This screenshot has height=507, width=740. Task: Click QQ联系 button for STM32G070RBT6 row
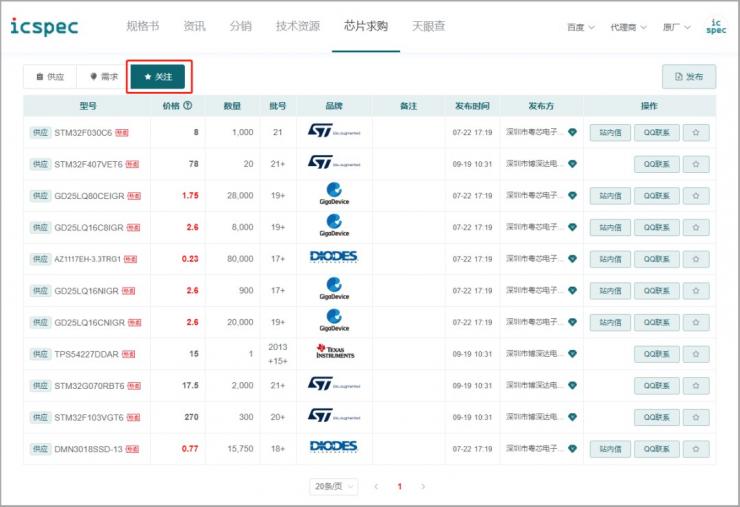(656, 386)
